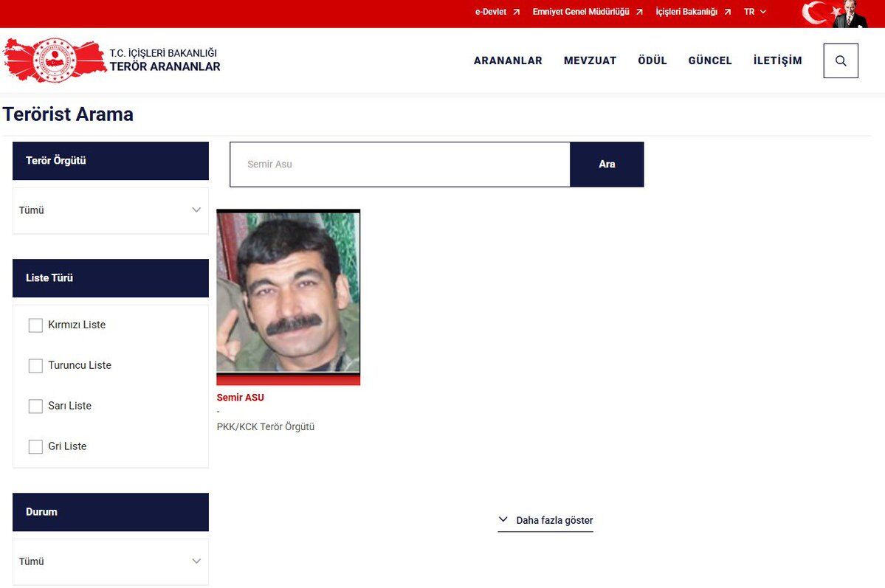Click into the Semir Asu search field
Screen dimensions: 885x588
coord(399,165)
